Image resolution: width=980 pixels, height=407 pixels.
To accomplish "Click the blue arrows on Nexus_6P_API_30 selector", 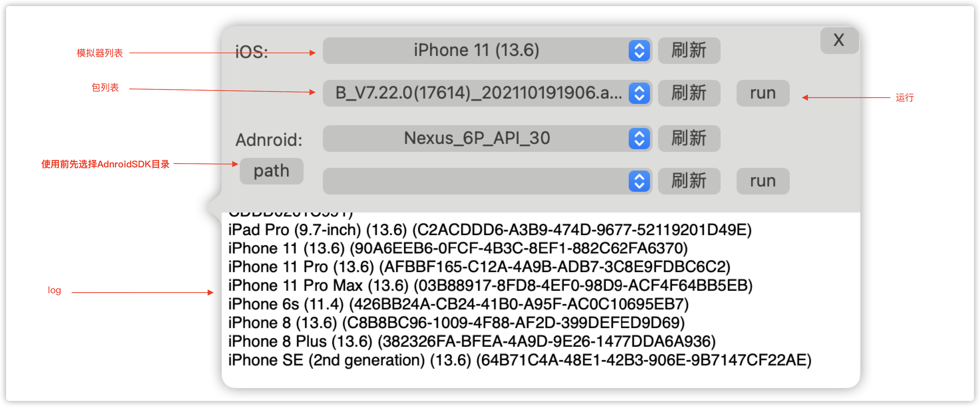I will tap(640, 139).
